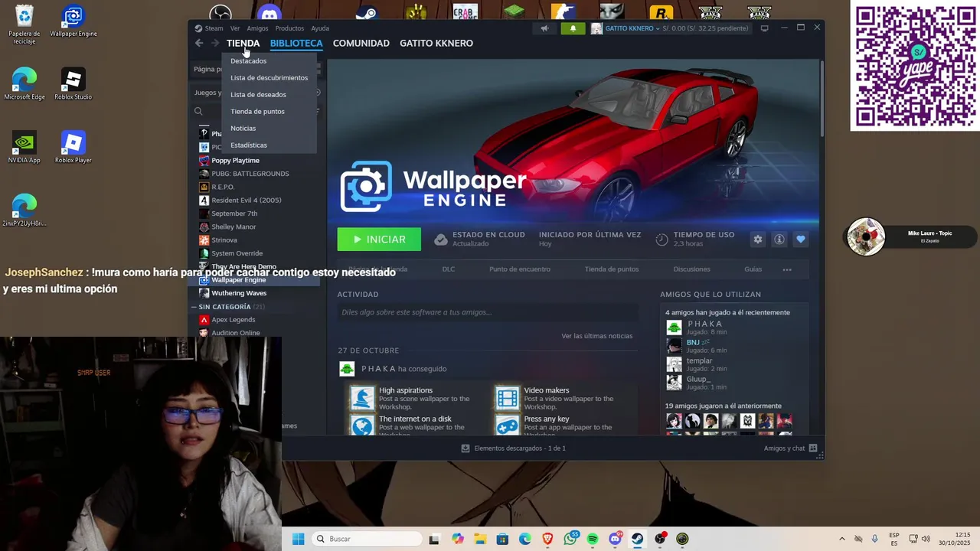This screenshot has height=551, width=980.
Task: Open the Ayuda menu
Action: (320, 28)
